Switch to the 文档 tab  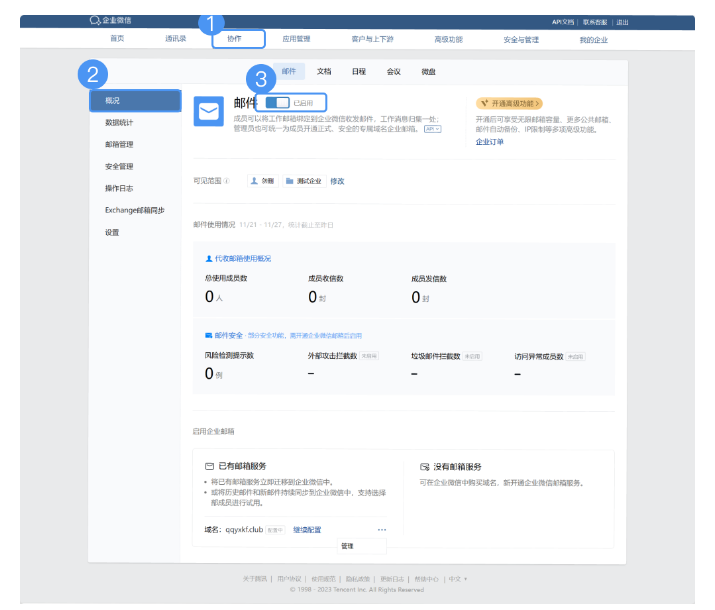[324, 72]
